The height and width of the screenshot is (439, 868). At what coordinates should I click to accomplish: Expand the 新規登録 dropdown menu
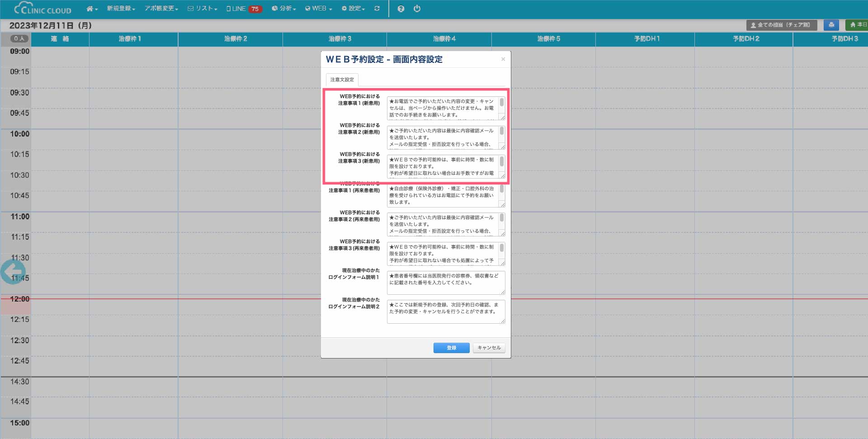click(x=121, y=9)
